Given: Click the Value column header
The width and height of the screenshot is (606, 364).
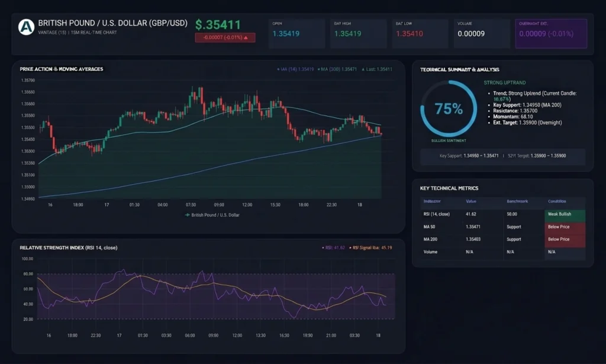Looking at the screenshot, I should click(471, 201).
